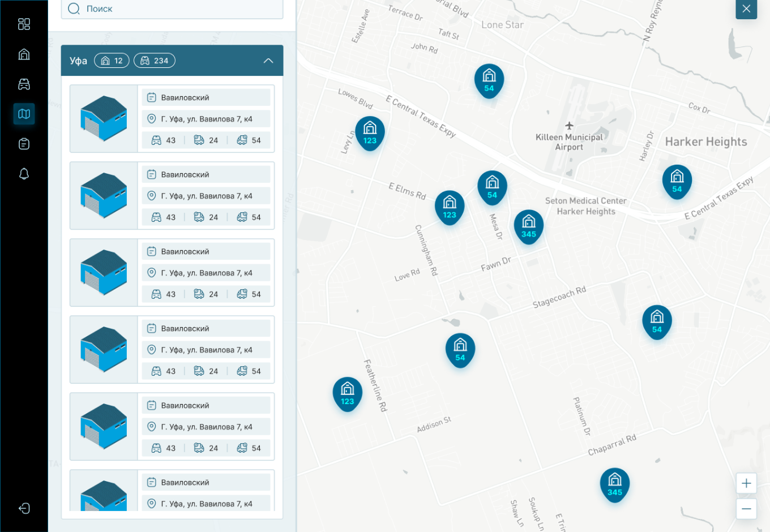This screenshot has height=532, width=770.
Task: Open the dashboard grid icon in sidebar
Action: [24, 24]
